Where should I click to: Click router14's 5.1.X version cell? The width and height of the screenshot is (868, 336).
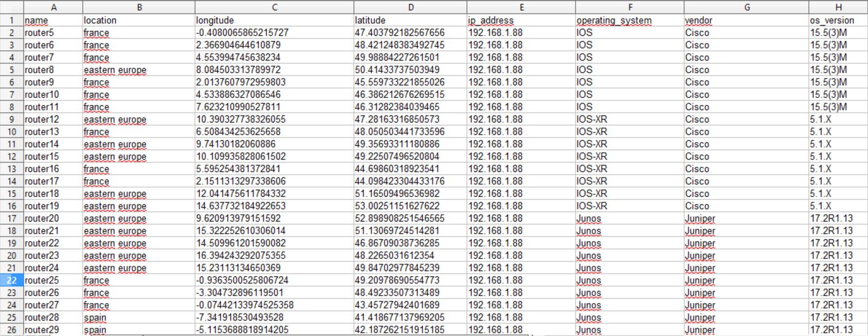[838, 144]
